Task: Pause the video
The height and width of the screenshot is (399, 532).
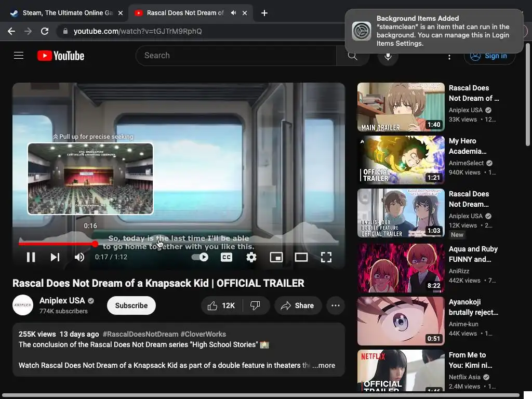Action: click(31, 257)
